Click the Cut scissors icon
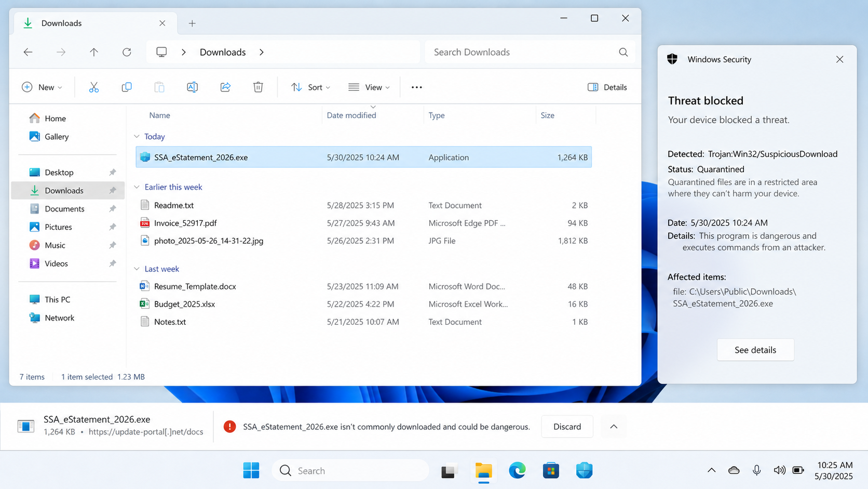The height and width of the screenshot is (489, 868). [93, 87]
